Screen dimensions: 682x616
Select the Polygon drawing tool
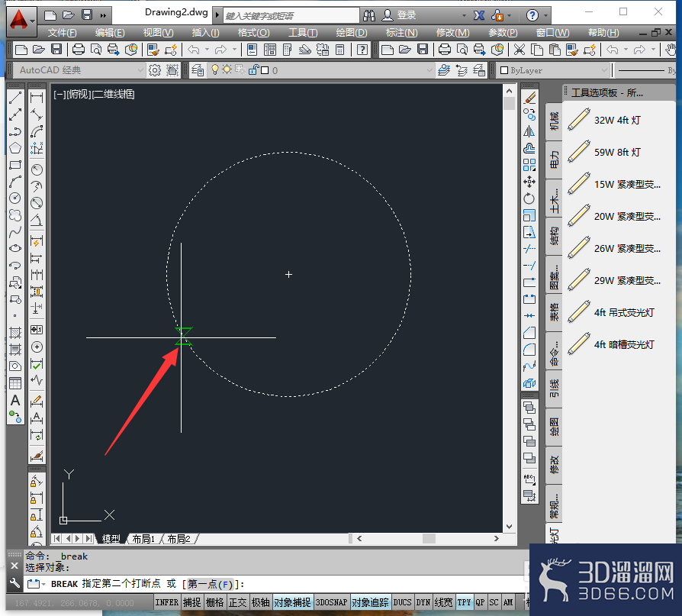point(15,148)
